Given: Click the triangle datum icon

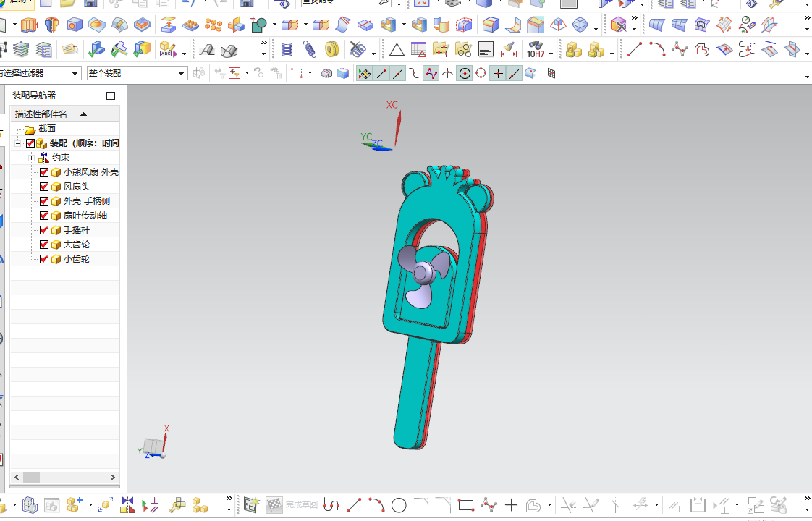Looking at the screenshot, I should coord(397,50).
